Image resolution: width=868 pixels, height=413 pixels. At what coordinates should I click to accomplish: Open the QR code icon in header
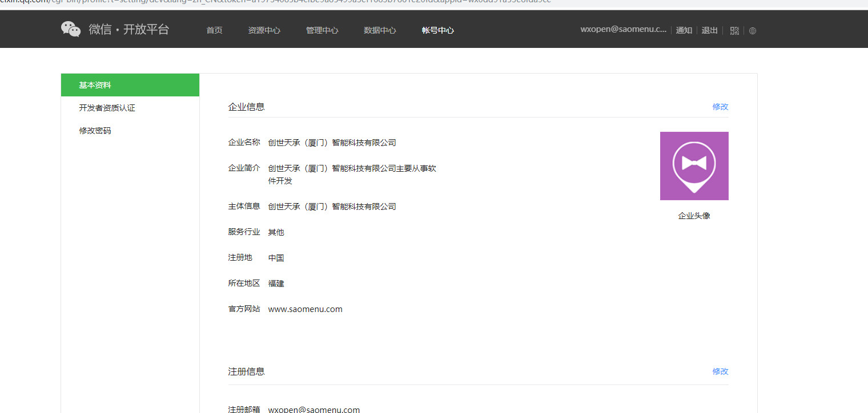pyautogui.click(x=734, y=31)
